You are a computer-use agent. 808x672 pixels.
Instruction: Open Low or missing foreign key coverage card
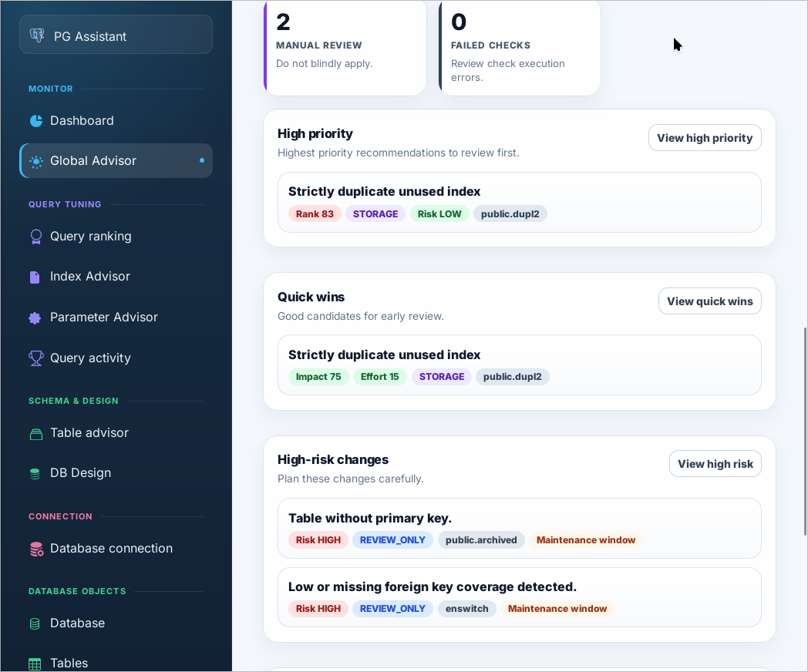520,597
